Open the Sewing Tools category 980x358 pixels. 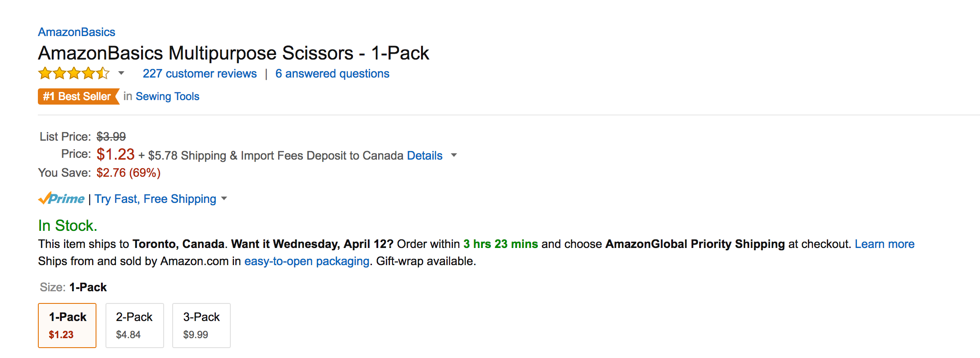coord(167,96)
